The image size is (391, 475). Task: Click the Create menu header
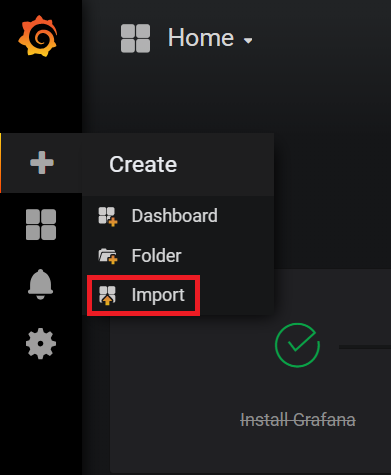point(143,164)
